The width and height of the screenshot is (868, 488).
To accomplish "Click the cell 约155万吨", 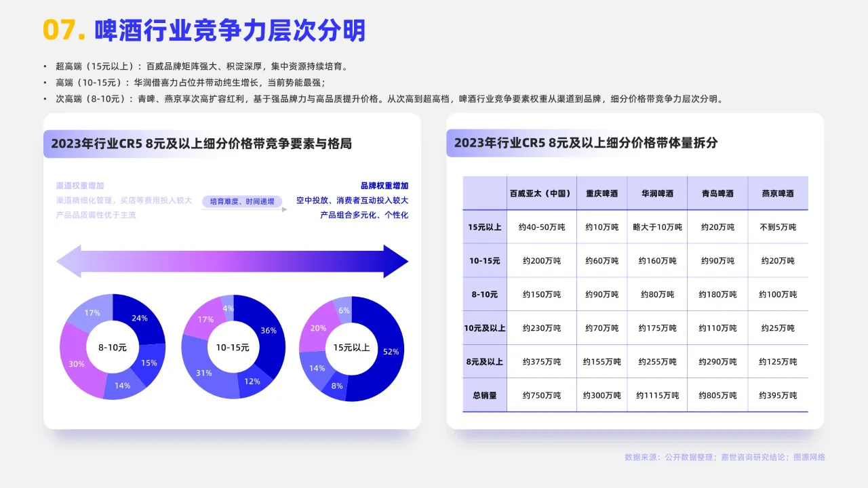I will [x=601, y=362].
